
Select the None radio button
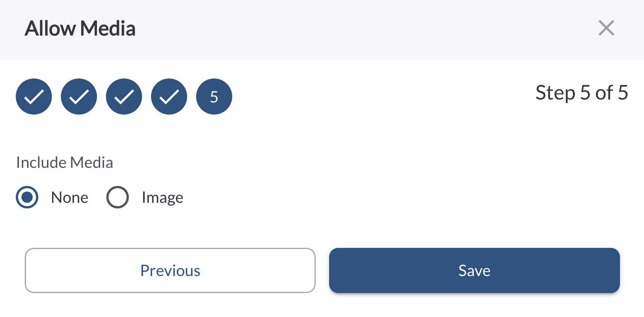[27, 197]
